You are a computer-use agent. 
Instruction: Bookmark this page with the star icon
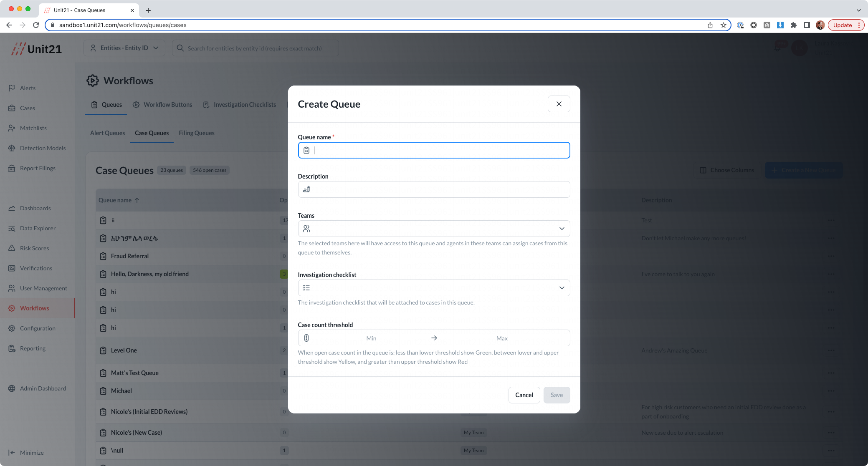pos(723,25)
